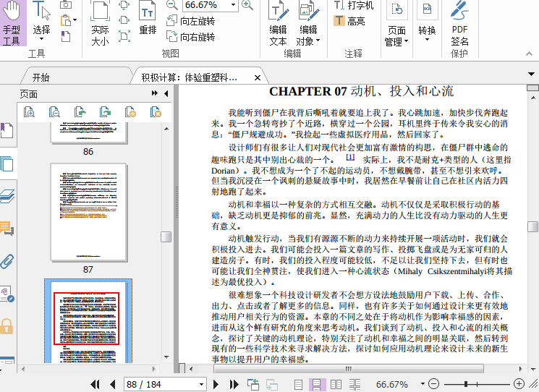Image resolution: width=539 pixels, height=392 pixels.
Task: Choose the 选择 selection tool
Action: [x=41, y=21]
